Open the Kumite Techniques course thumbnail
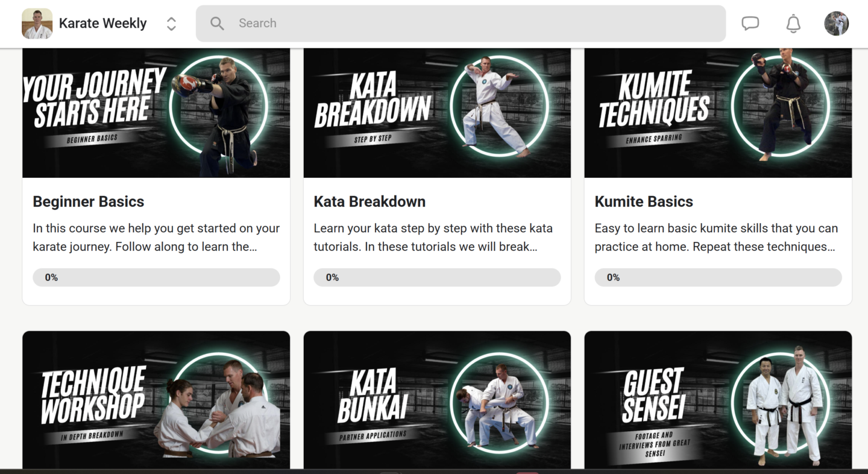Screen dimensions: 868x474 point(718,113)
